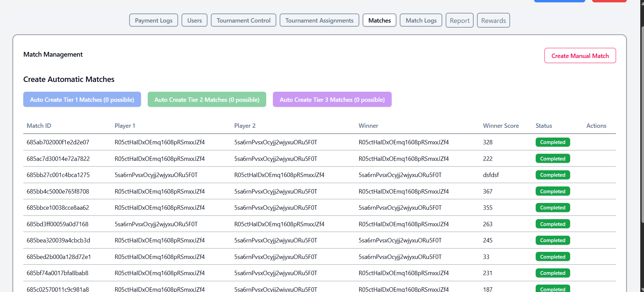Click Auto Create Tier 3 Matches
This screenshot has height=292, width=644.
tap(332, 99)
